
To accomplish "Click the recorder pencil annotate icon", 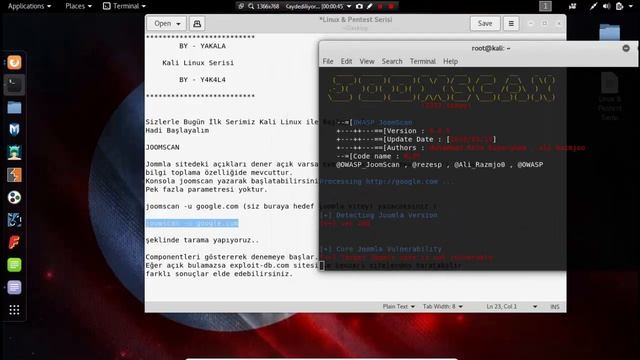I will pyautogui.click(x=369, y=6).
